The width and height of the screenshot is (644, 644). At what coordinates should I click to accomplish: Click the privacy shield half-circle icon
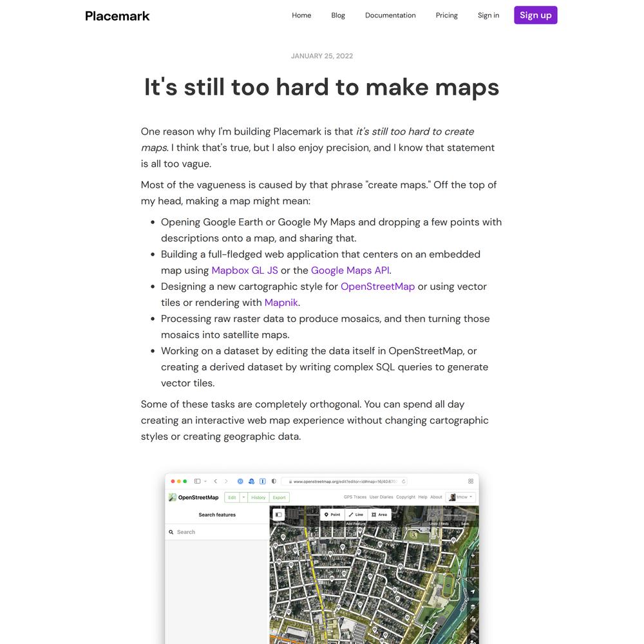274,481
